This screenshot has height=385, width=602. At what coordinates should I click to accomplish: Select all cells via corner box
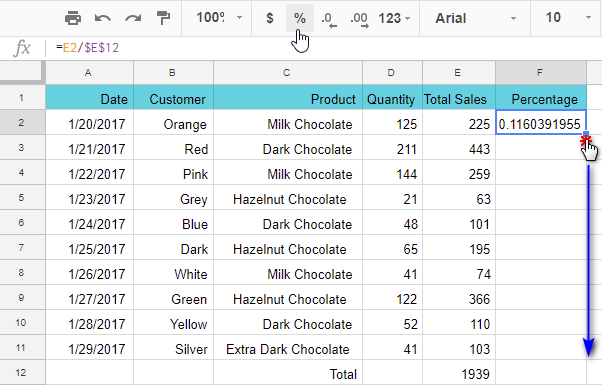[22, 72]
